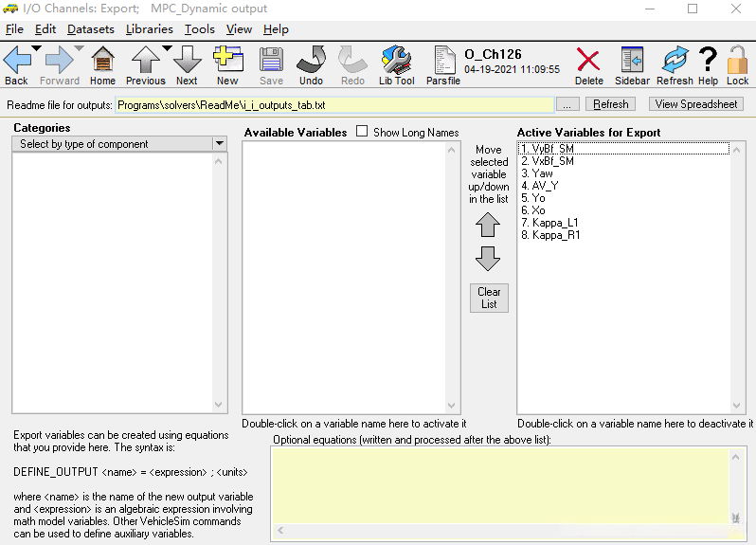Go to Previous dataset using up arrow
Screen dimensions: 756x545
[x=145, y=63]
